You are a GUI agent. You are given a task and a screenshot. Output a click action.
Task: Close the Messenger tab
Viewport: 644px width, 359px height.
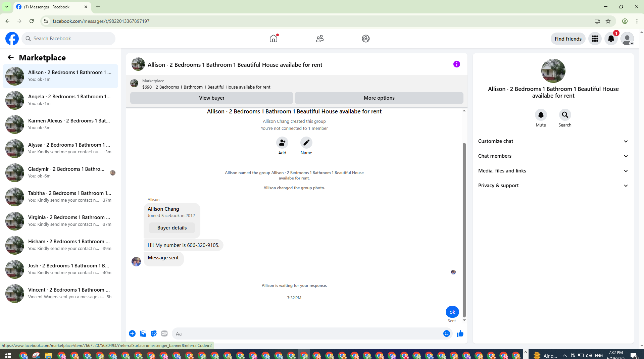pyautogui.click(x=86, y=7)
